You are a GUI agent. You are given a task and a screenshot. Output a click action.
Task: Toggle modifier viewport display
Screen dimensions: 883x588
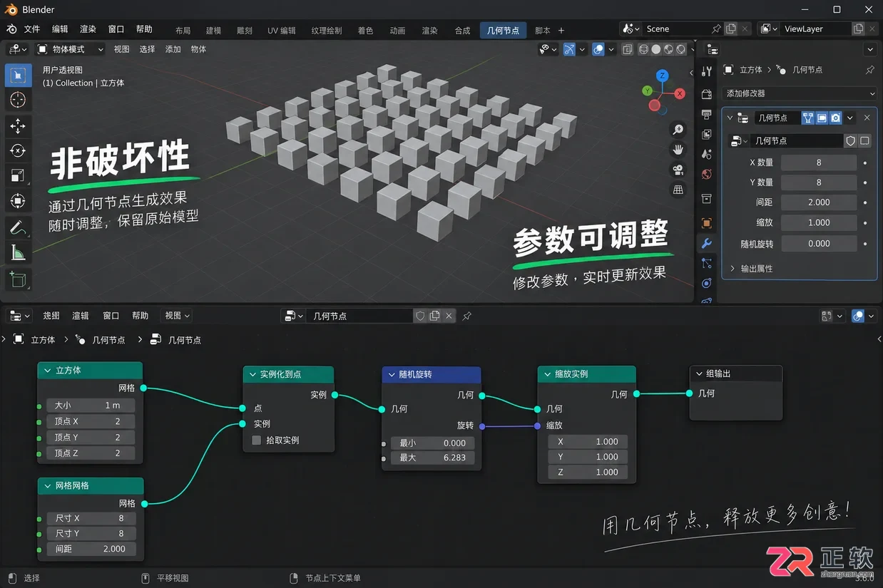(822, 118)
